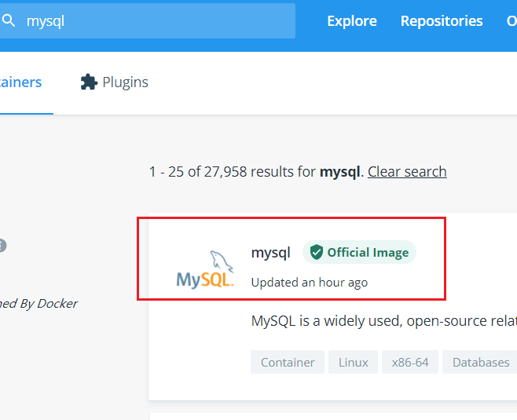Image resolution: width=517 pixels, height=420 pixels.
Task: Click the Clear search link
Action: click(x=407, y=172)
